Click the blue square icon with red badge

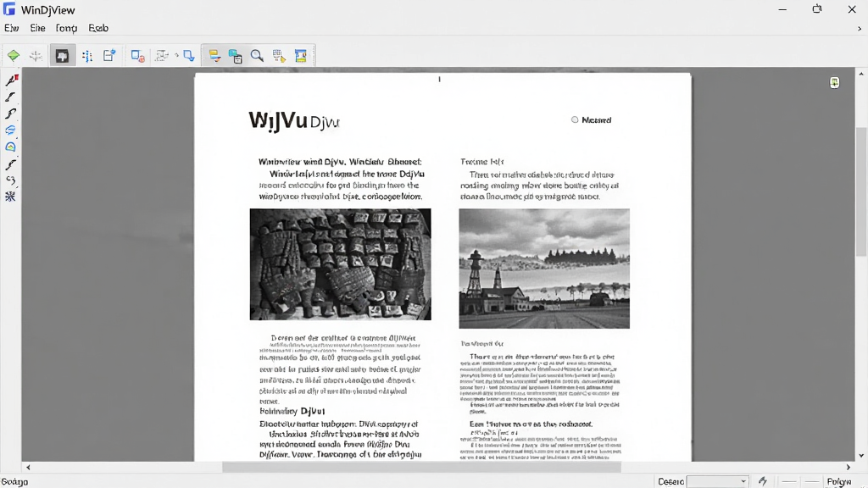point(138,56)
